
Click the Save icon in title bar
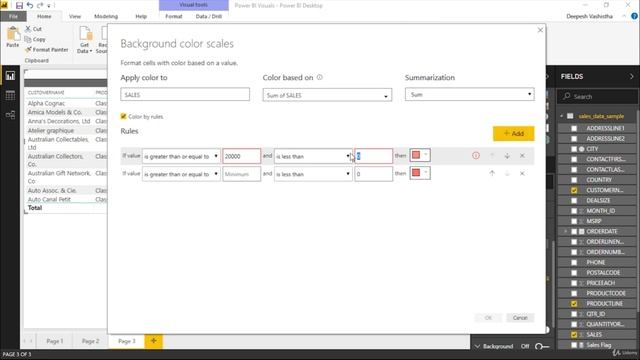pos(19,5)
